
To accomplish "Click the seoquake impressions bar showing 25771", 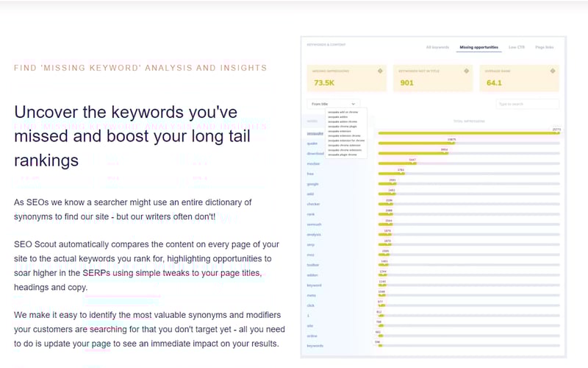I will point(469,133).
